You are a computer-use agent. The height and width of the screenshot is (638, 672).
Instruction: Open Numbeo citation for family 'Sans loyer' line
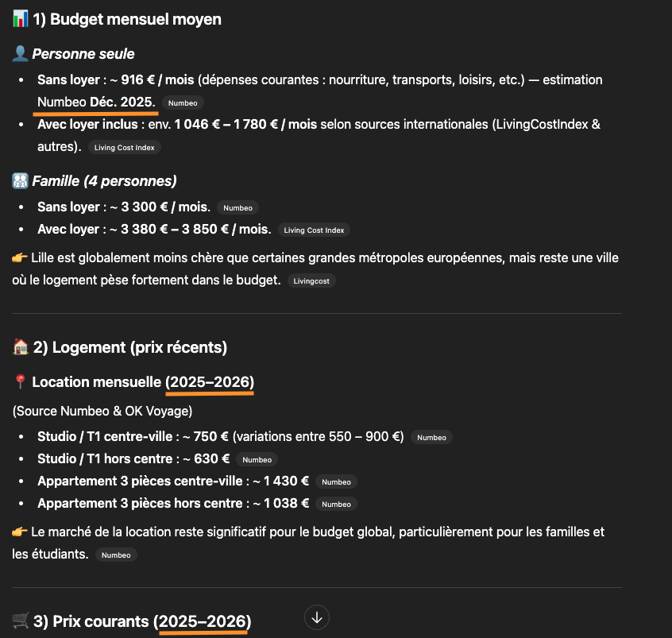pyautogui.click(x=238, y=208)
